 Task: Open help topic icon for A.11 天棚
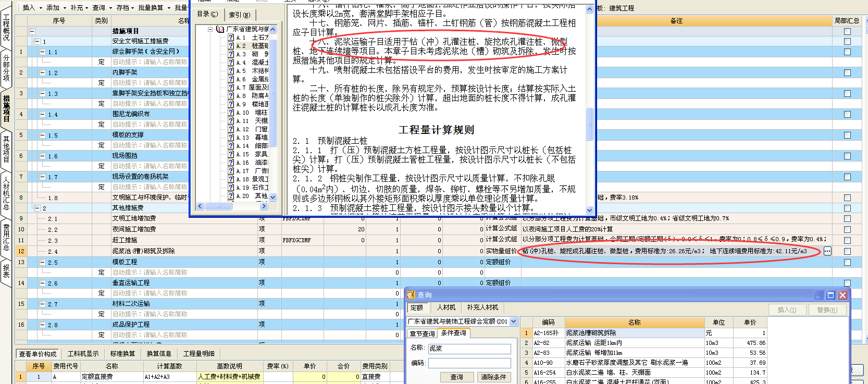point(231,121)
